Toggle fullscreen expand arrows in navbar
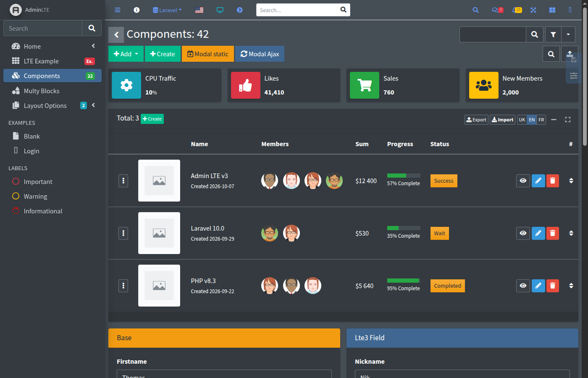This screenshot has height=378, width=588. click(x=533, y=10)
